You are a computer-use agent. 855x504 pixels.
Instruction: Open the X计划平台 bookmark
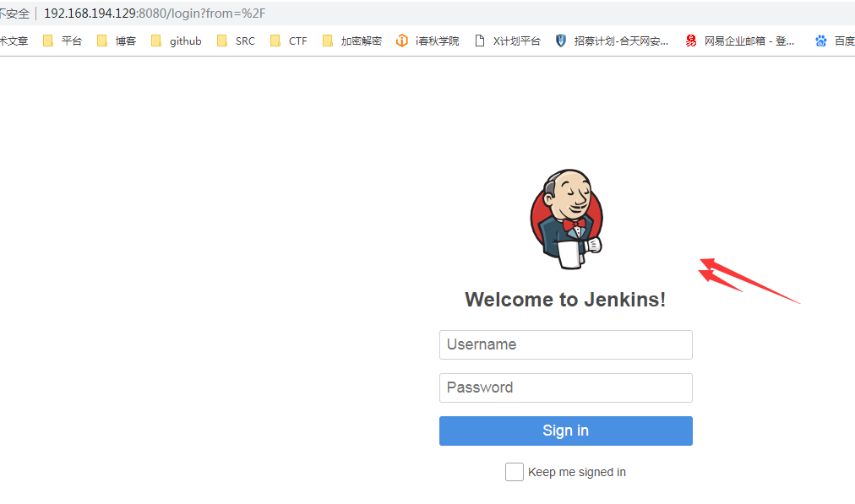507,41
